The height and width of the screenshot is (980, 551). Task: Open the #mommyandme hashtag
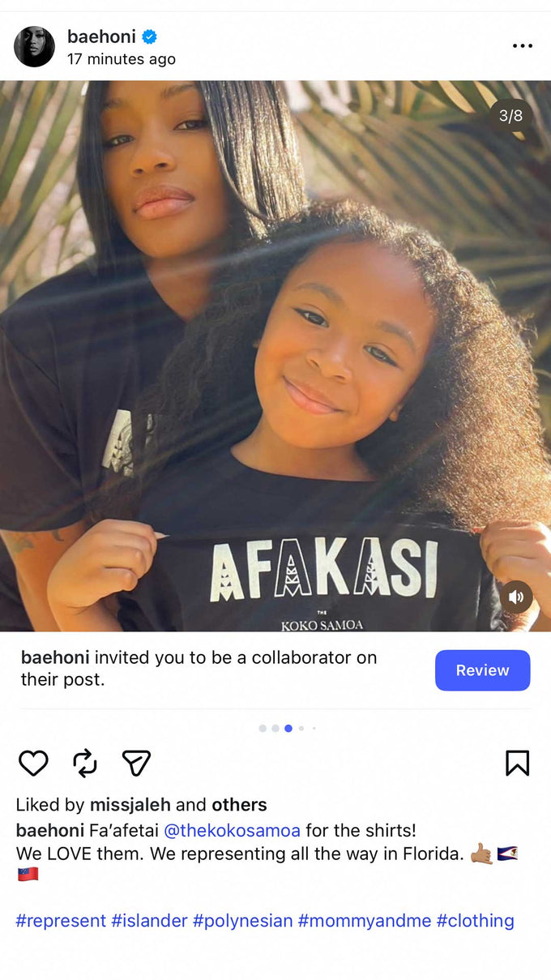point(365,921)
